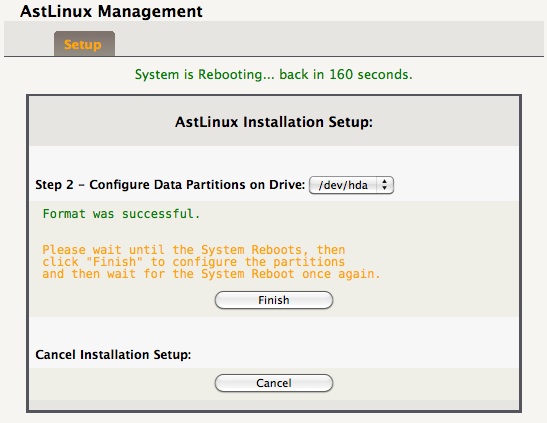Click the AstLinux Management title

tap(111, 11)
